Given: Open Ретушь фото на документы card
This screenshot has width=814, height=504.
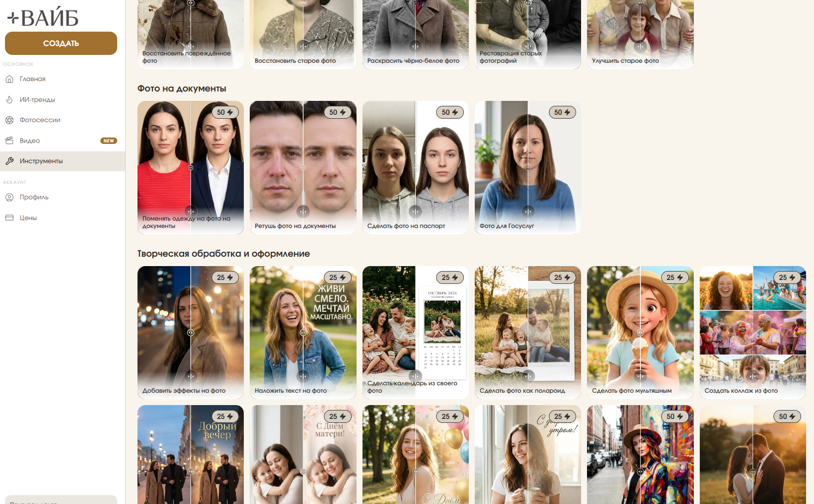Looking at the screenshot, I should pyautogui.click(x=303, y=168).
